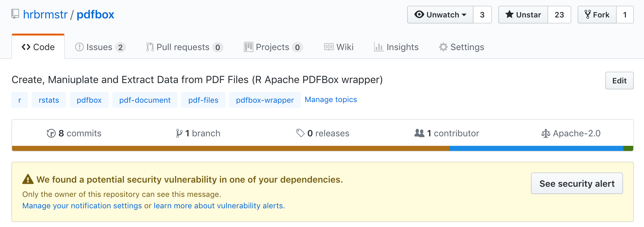Click the tag icon beside 0 releases
Image resolution: width=644 pixels, height=227 pixels.
(300, 133)
